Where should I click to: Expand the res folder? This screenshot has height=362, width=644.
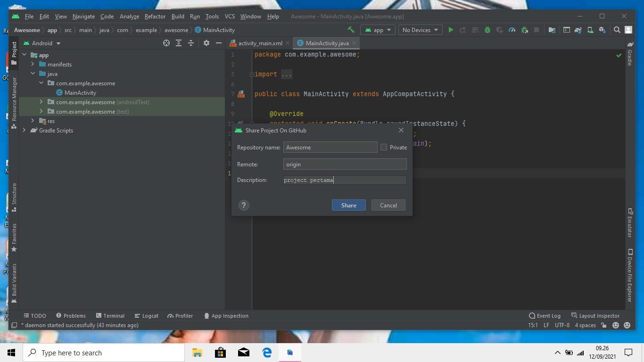click(x=32, y=121)
